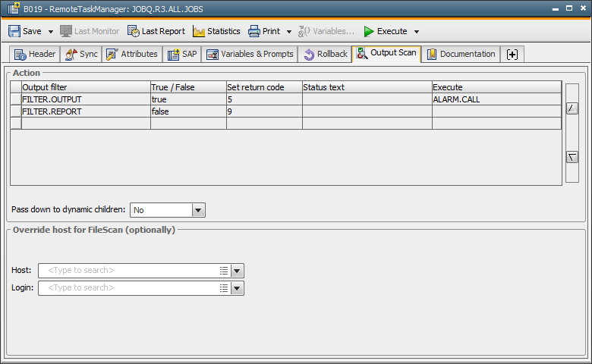The width and height of the screenshot is (592, 364).
Task: Go to the Rollback tab
Action: pyautogui.click(x=325, y=55)
